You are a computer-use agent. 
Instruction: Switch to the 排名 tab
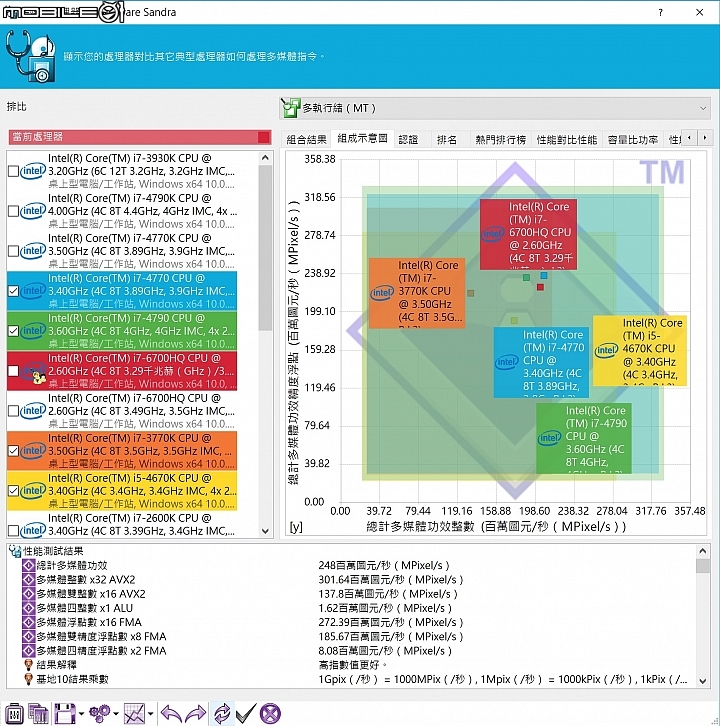point(447,139)
